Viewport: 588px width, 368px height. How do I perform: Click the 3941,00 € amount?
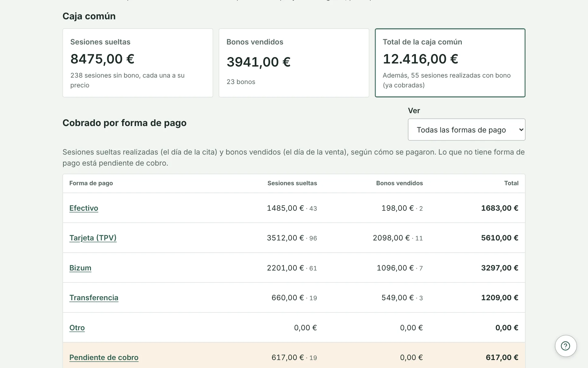tap(258, 62)
